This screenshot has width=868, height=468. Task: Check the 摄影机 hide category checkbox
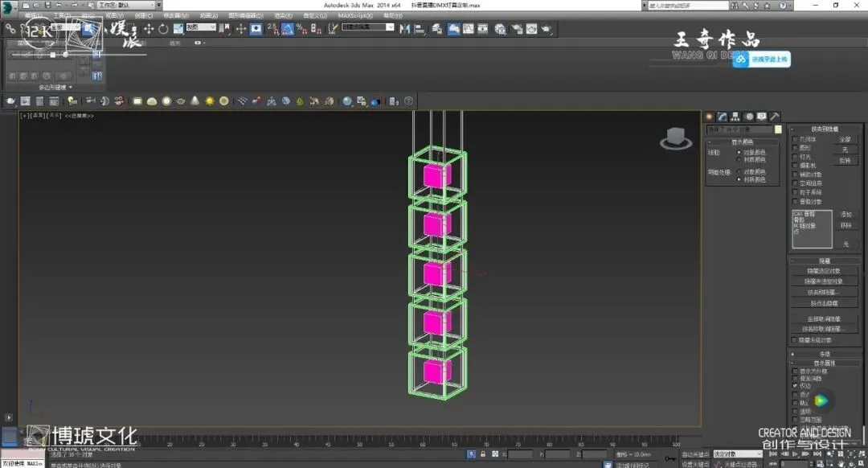[795, 166]
